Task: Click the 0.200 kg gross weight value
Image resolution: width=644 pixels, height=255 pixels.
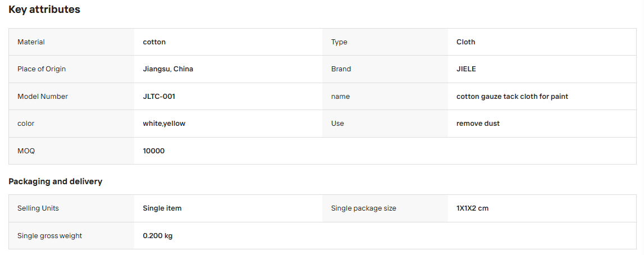Action: point(158,236)
